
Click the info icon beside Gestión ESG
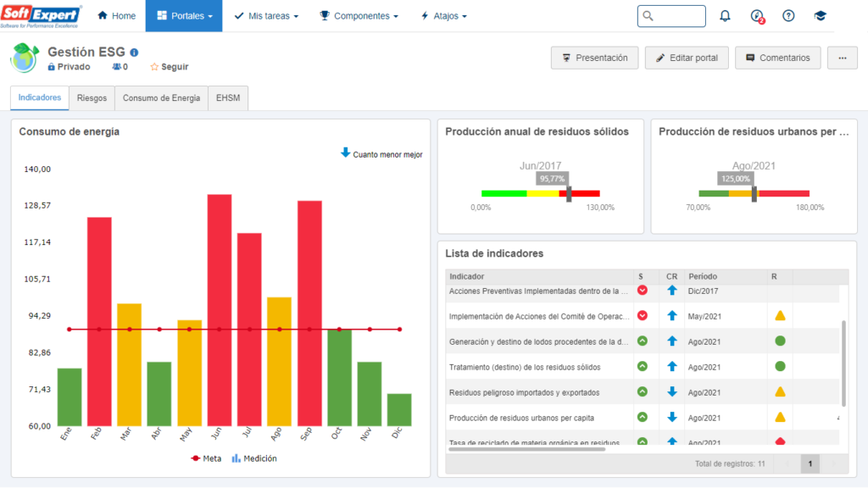point(134,53)
